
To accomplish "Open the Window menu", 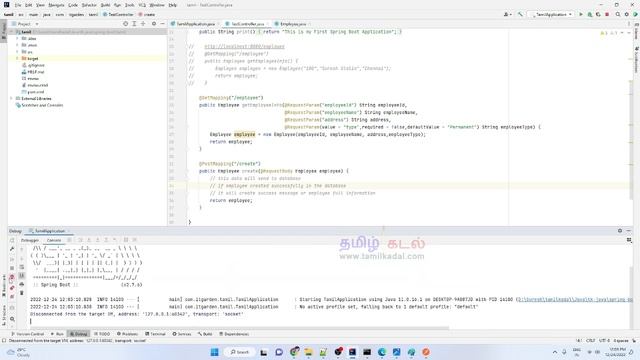I will pyautogui.click(x=157, y=5).
